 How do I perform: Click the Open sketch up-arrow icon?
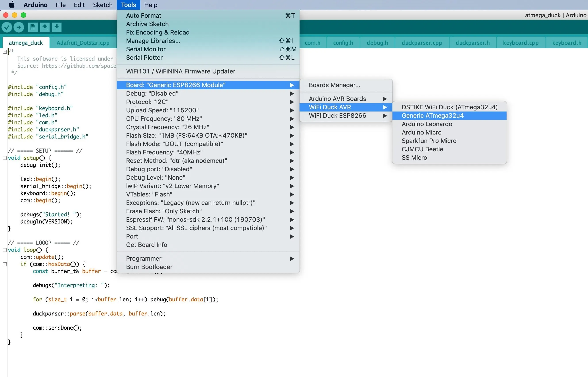pos(45,27)
